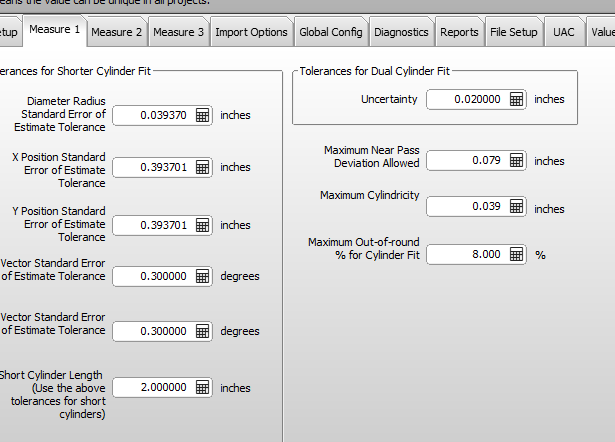The height and width of the screenshot is (442, 615).
Task: Open calculator icon for X Position tolerance
Action: pos(202,168)
